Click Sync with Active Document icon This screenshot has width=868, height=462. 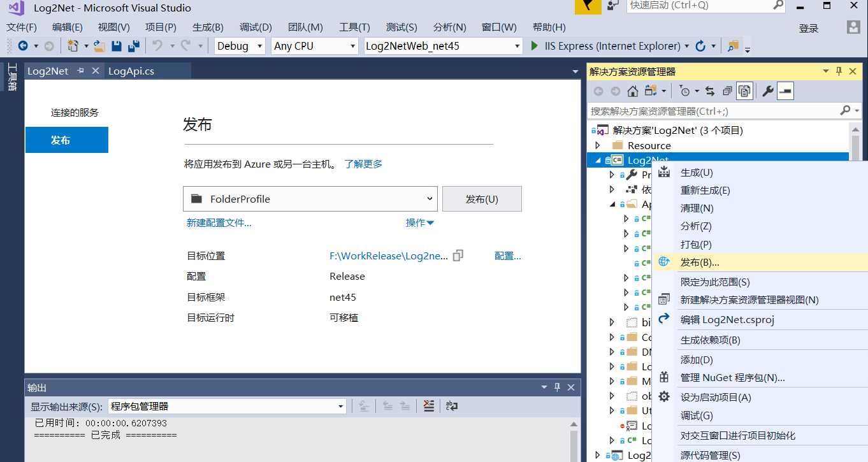(x=710, y=91)
